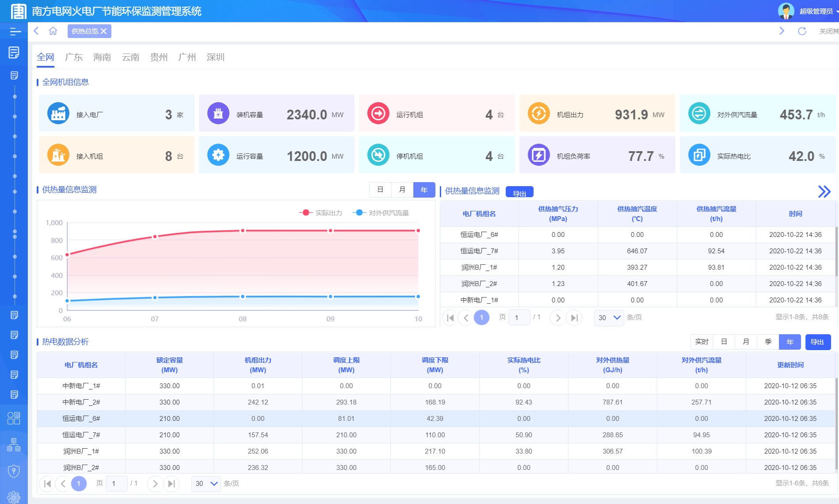The height and width of the screenshot is (504, 839).
Task: Advance tabs with the right chevron
Action: [782, 31]
